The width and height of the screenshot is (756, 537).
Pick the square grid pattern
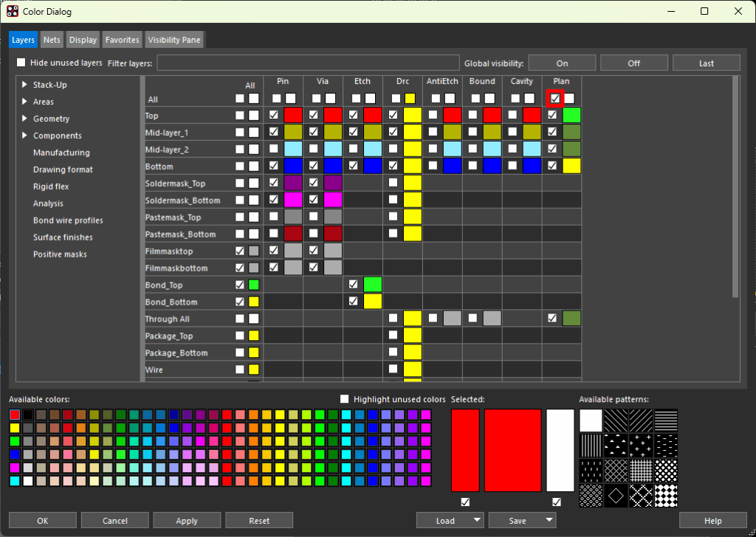point(641,471)
